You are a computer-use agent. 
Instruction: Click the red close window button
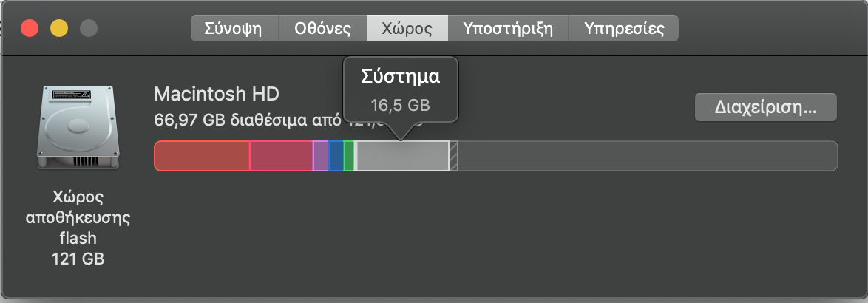coord(30,28)
